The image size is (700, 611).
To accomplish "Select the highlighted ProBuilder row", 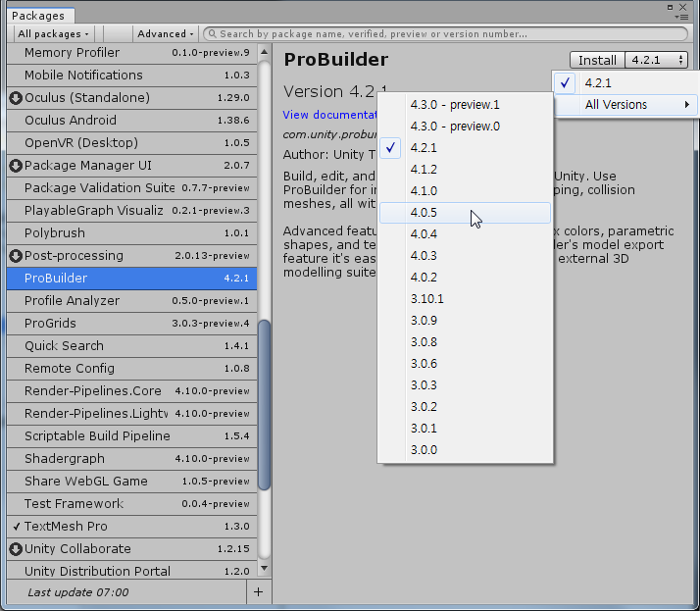I will [x=131, y=279].
